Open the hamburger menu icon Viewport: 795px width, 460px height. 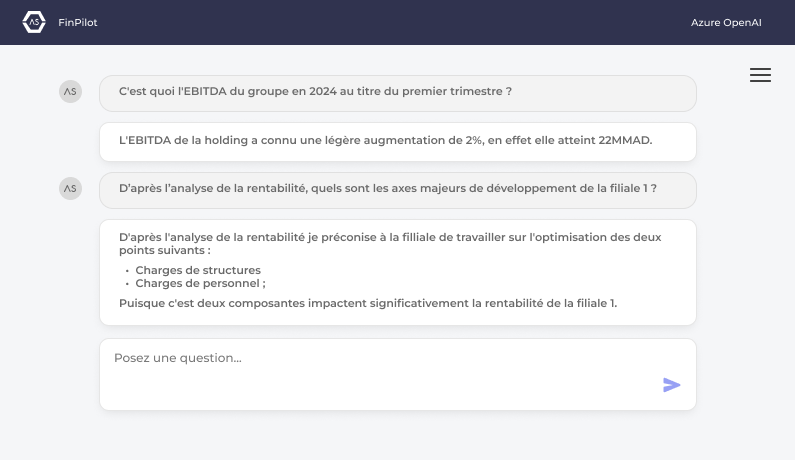pos(760,75)
